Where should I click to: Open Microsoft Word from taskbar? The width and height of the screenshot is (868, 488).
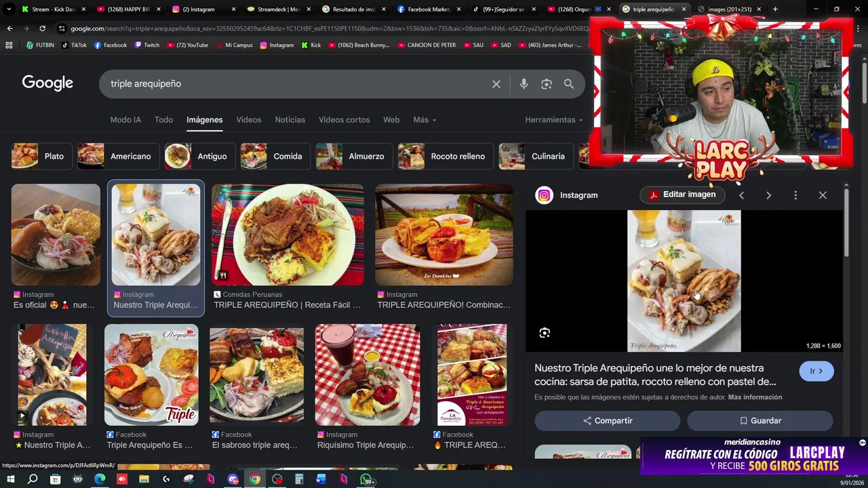[x=321, y=480]
